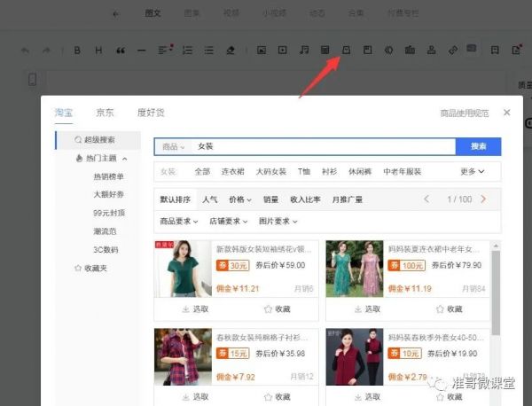The image size is (532, 406).
Task: Switch to the 京东 tab
Action: 105,113
